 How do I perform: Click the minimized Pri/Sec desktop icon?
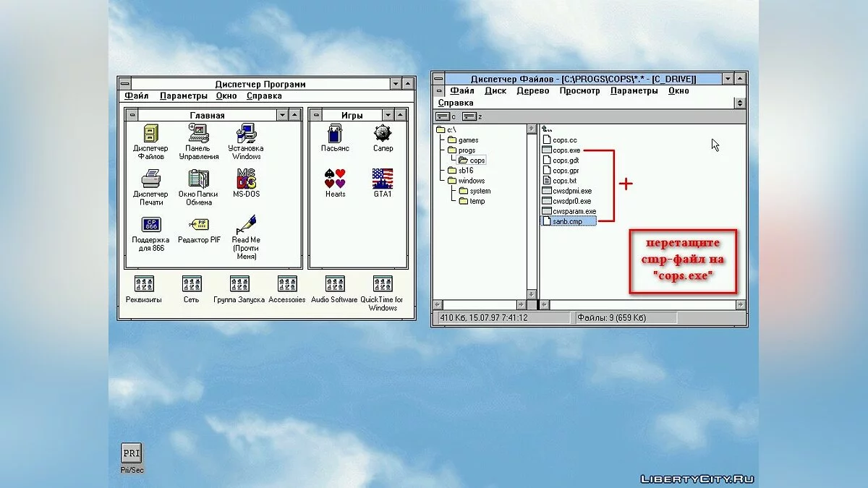(131, 453)
